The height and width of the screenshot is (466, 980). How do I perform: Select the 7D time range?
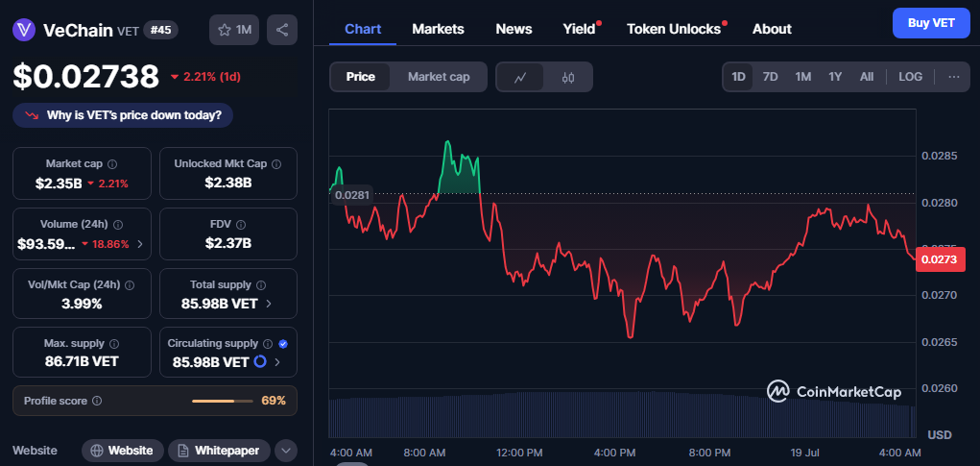(770, 77)
